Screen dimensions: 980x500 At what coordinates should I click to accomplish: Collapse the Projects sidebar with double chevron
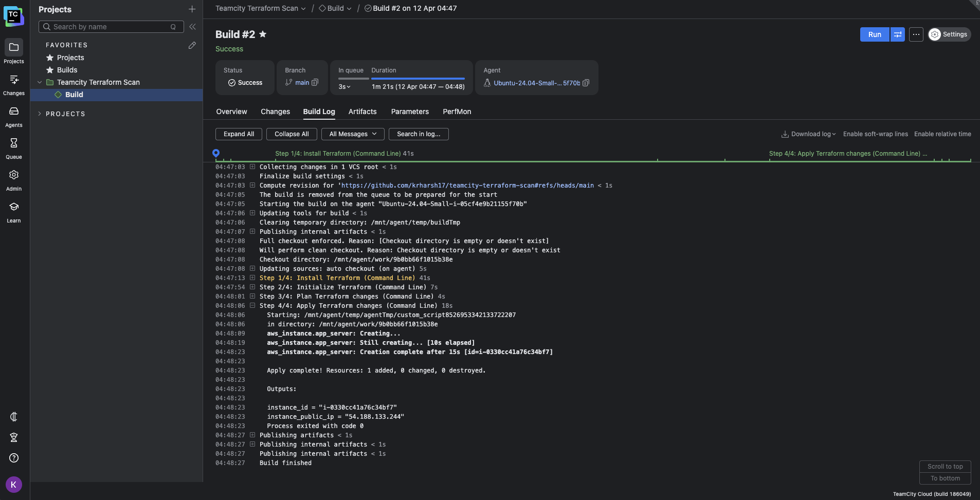192,27
